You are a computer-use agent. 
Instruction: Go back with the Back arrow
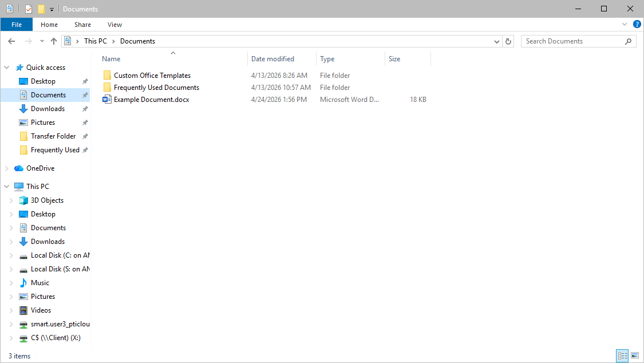point(11,41)
